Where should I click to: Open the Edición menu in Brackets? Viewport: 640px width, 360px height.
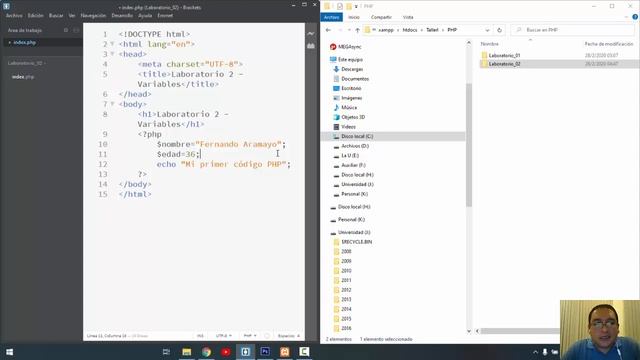36,16
